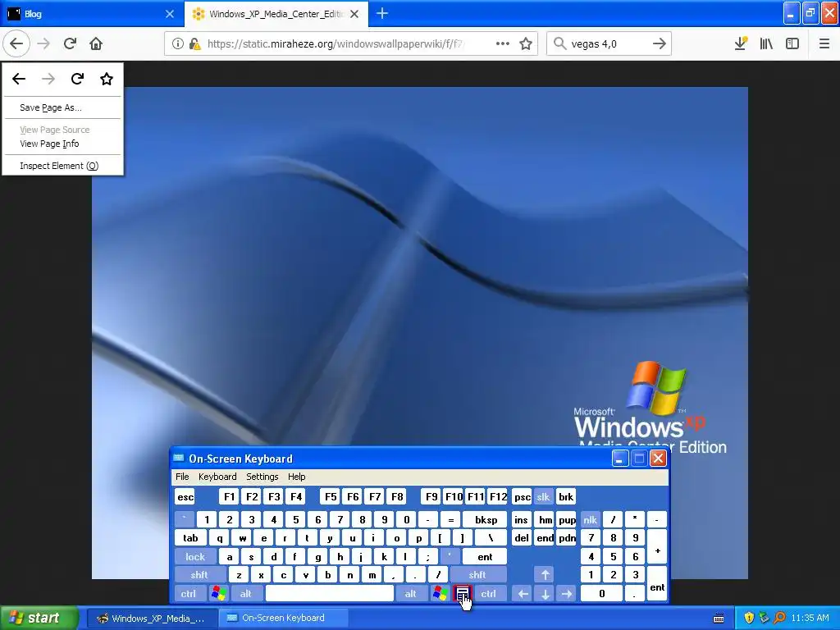Toggle the left alt key
Viewport: 840px width, 630px height.
coord(246,594)
